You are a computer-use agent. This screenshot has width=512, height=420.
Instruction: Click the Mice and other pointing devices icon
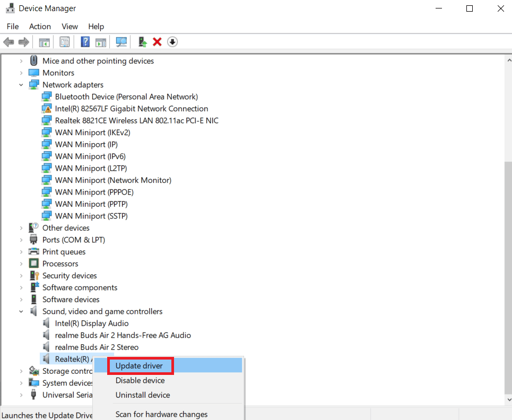pyautogui.click(x=33, y=60)
